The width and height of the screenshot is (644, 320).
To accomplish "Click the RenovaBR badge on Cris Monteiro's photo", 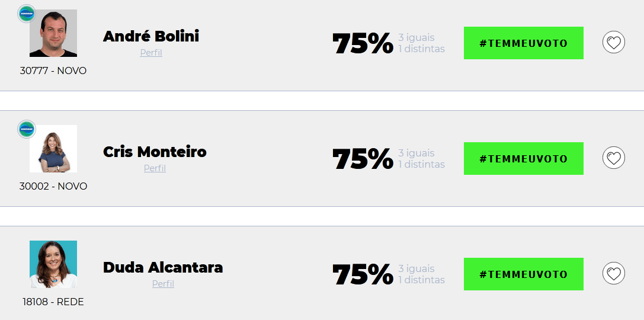I will 27,129.
